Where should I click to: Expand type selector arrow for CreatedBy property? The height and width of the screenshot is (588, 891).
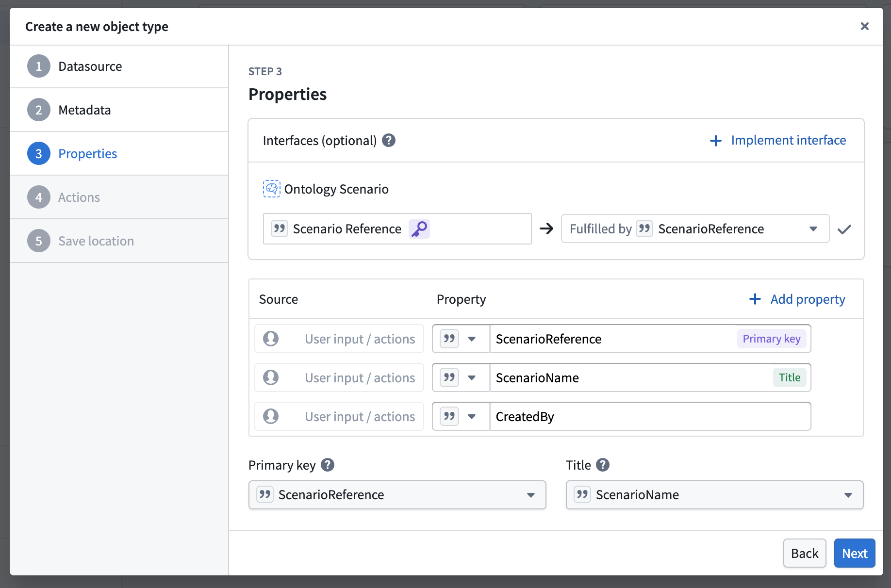click(472, 416)
